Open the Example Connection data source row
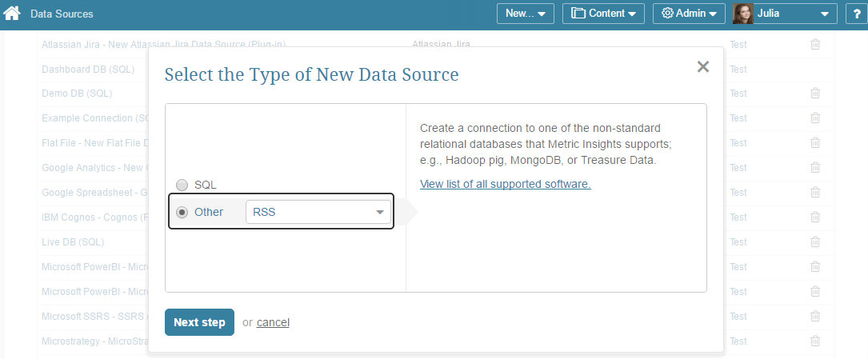Image resolution: width=868 pixels, height=359 pixels. pos(94,118)
